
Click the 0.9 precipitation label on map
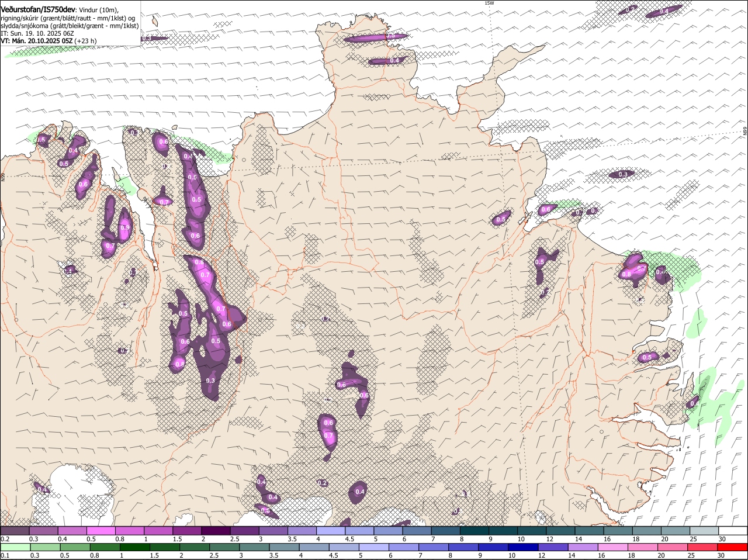(x=124, y=228)
